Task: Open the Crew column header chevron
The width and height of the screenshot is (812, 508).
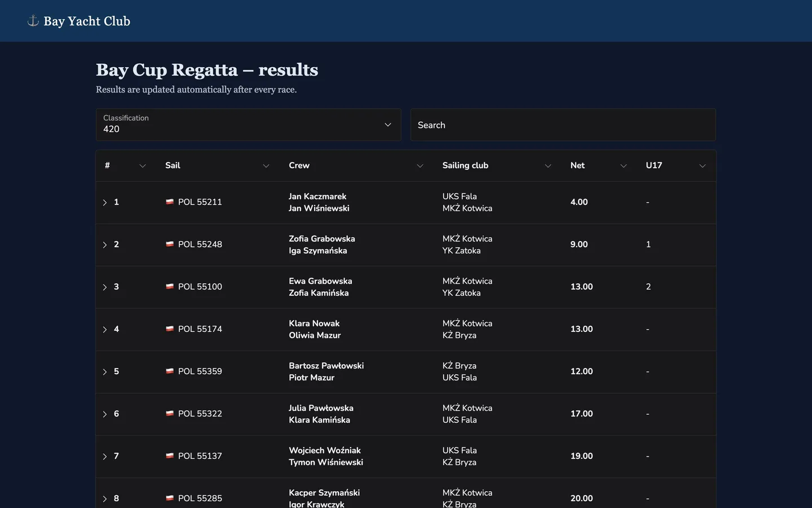Action: (420, 165)
